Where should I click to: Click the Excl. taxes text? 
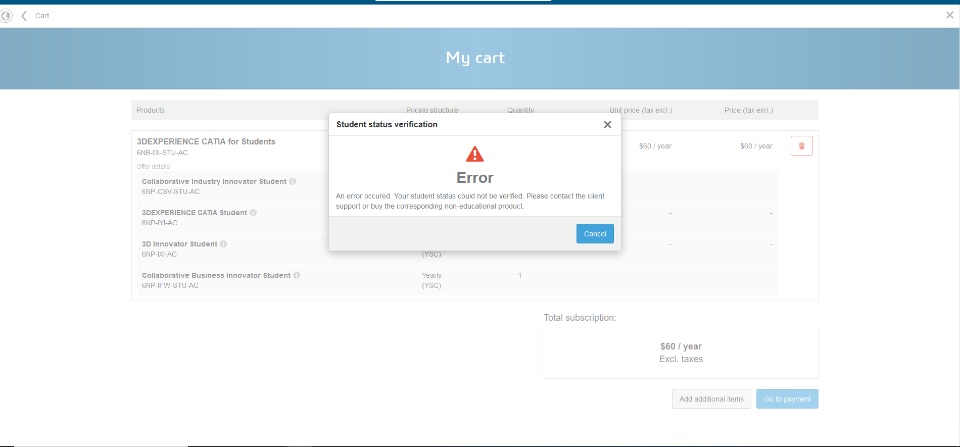681,359
